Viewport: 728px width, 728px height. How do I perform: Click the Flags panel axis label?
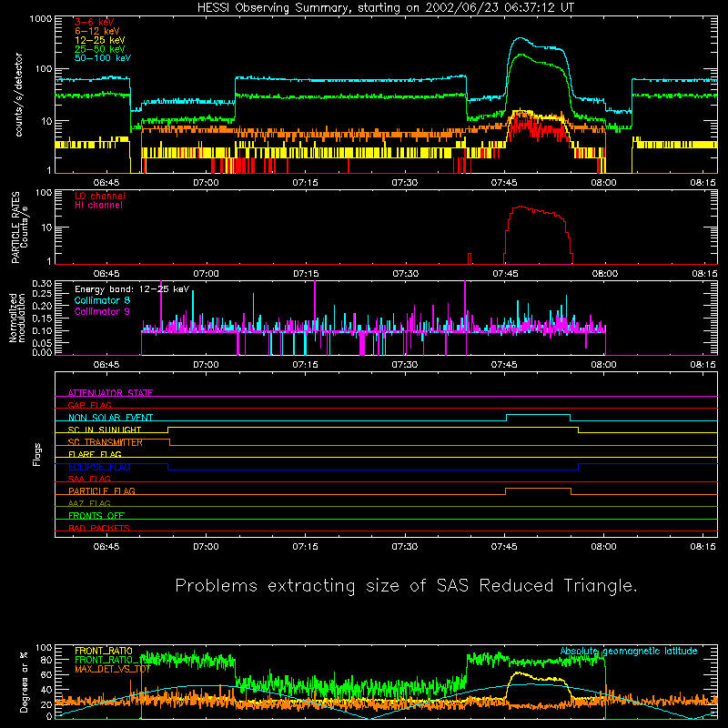37,454
